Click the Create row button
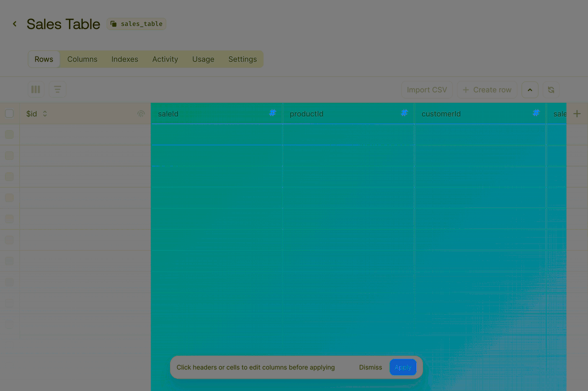 (487, 90)
